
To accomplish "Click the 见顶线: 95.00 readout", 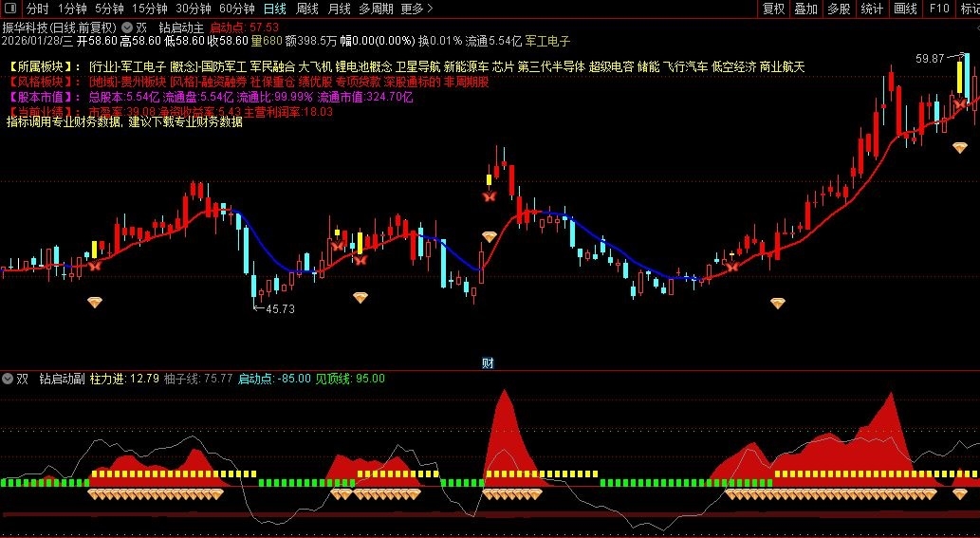I will coord(350,379).
